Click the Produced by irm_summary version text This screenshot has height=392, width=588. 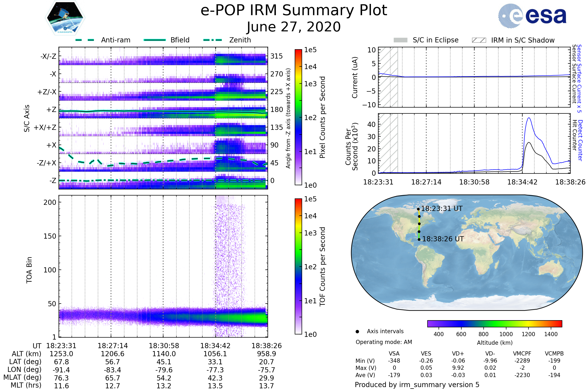417,385
